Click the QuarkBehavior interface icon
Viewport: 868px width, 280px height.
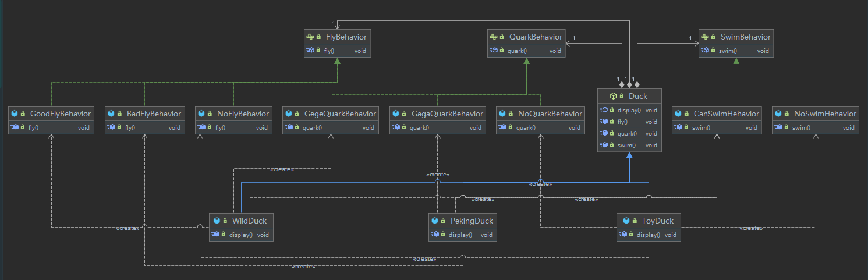click(494, 37)
